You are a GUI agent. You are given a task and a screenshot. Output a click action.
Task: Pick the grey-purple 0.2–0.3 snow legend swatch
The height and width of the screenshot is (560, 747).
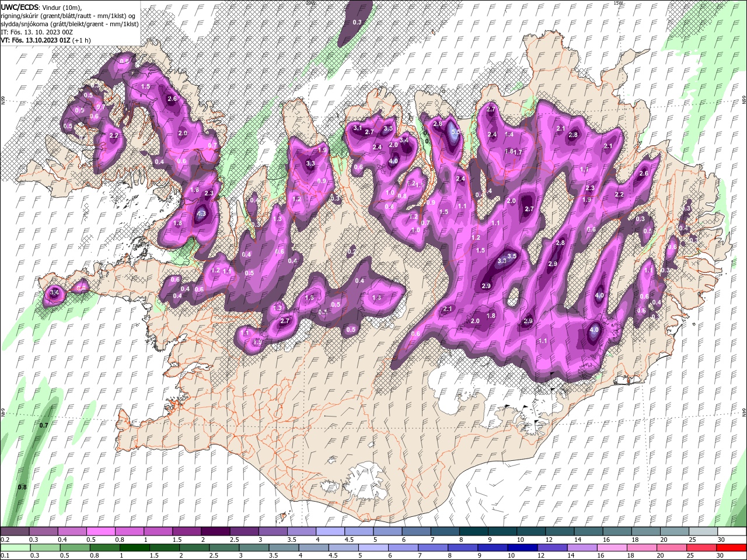[15, 531]
